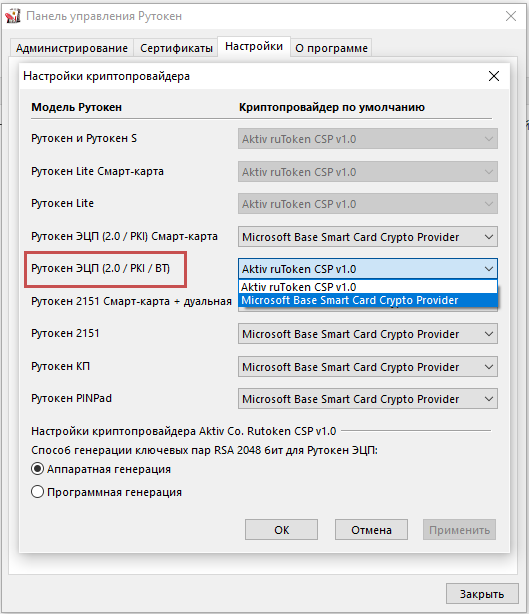Expand provider dropdown for Рутокен КП
This screenshot has width=529, height=614.
[x=368, y=367]
